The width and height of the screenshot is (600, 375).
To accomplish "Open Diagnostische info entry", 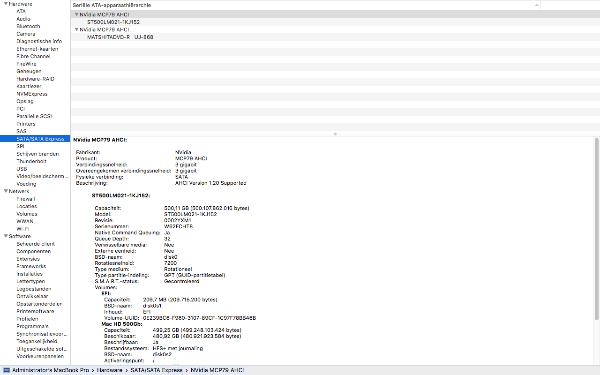I will point(39,41).
